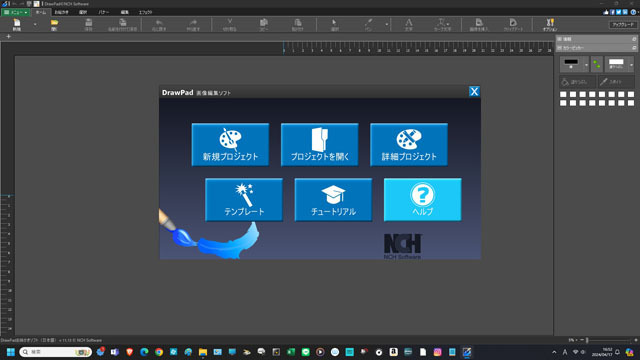Viewport: 640px width, 360px height.
Task: Click the Redo toolbar icon
Action: (x=193, y=24)
